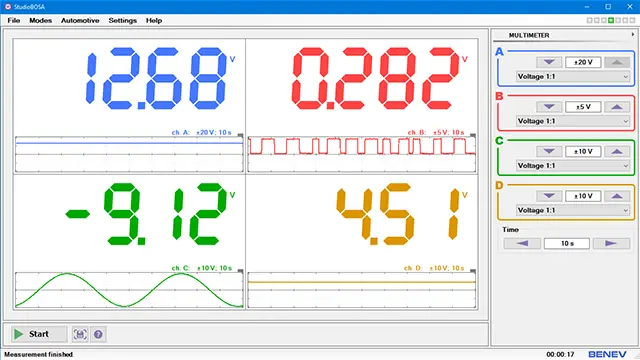Click the 00:00:17 elapsed time

(560, 354)
